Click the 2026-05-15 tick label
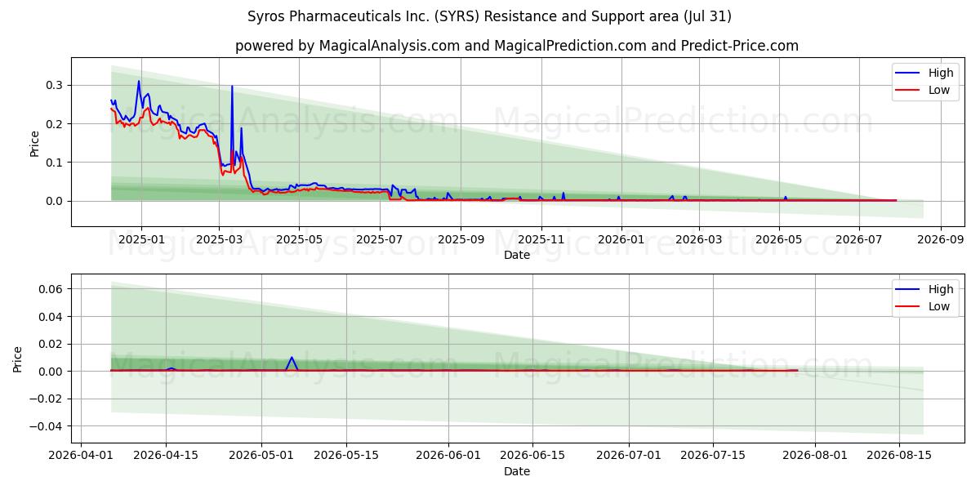Viewport: 980px width, 490px height. click(346, 456)
